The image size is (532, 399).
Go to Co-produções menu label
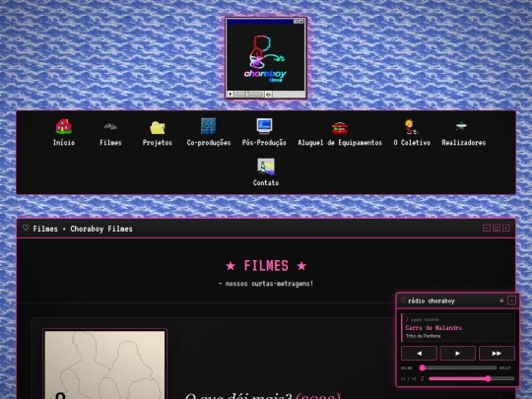click(x=209, y=143)
